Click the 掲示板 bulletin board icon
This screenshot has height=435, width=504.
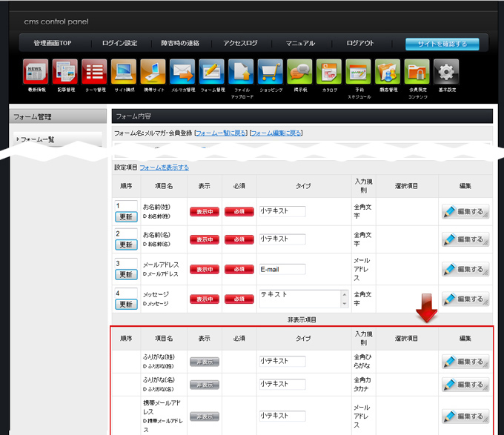(300, 73)
